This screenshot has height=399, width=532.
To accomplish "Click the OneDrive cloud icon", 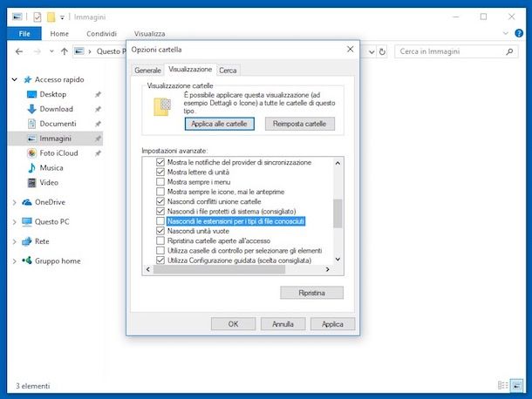I will pos(27,202).
